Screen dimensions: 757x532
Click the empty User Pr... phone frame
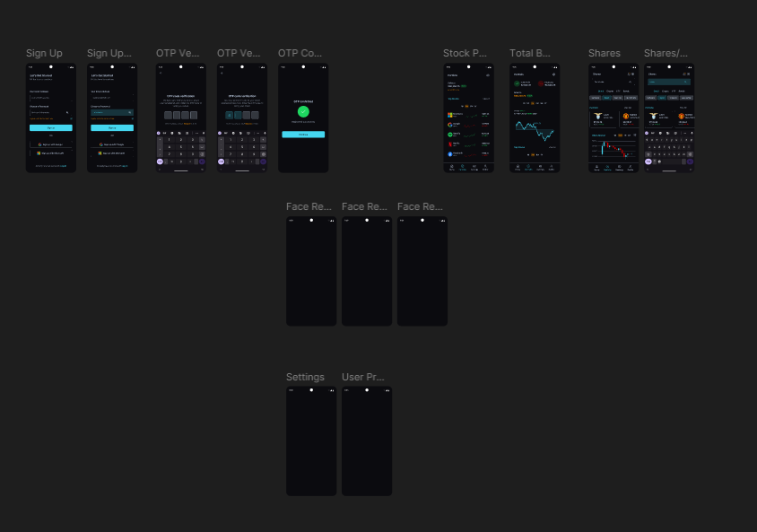[x=367, y=441]
